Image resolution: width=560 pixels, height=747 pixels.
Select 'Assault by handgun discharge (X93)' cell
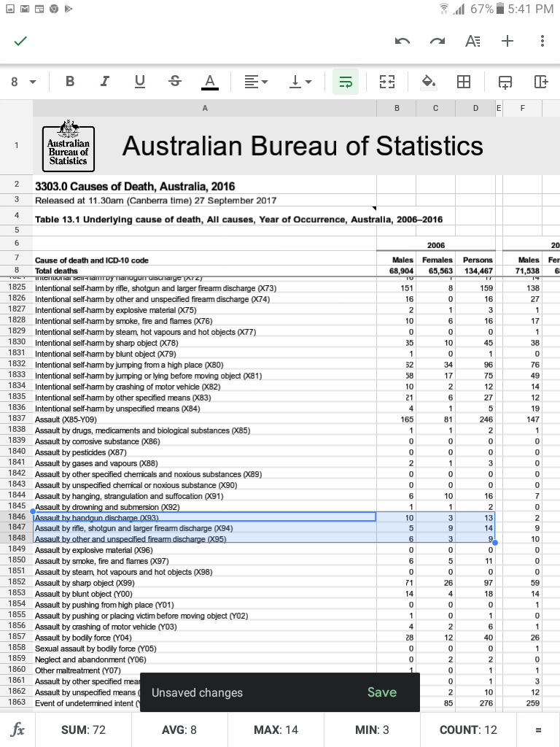(x=205, y=518)
